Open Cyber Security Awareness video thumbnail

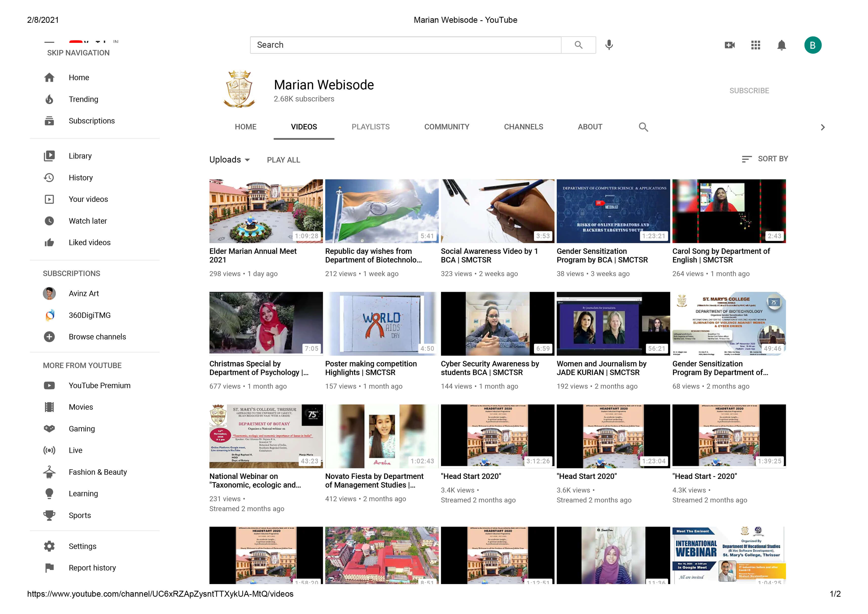click(x=497, y=324)
